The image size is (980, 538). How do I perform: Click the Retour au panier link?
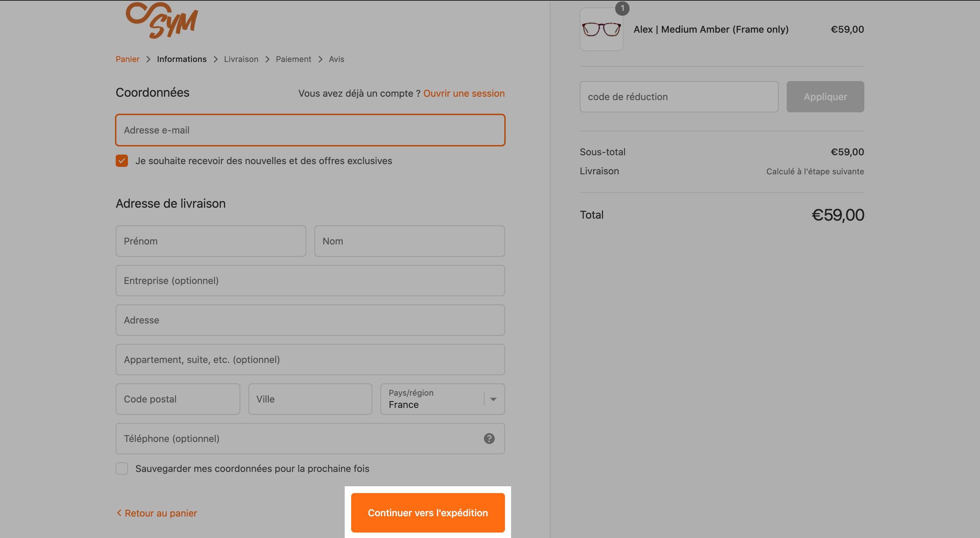(157, 513)
